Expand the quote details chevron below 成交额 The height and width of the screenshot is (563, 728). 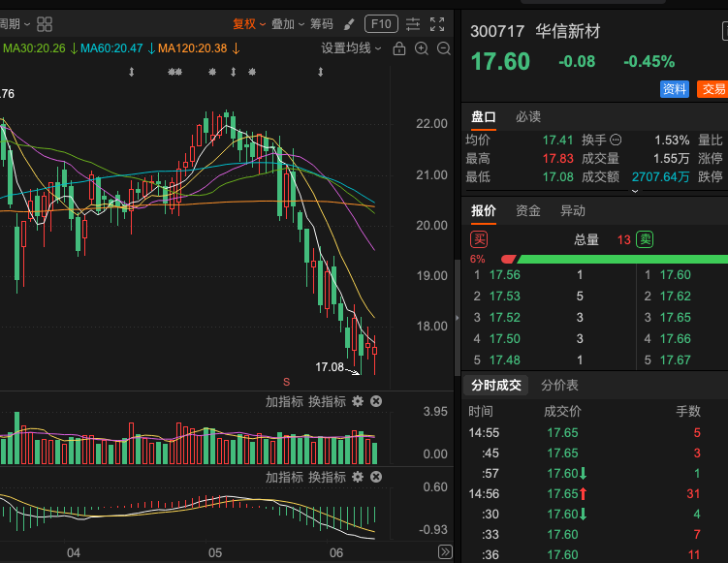(635, 191)
